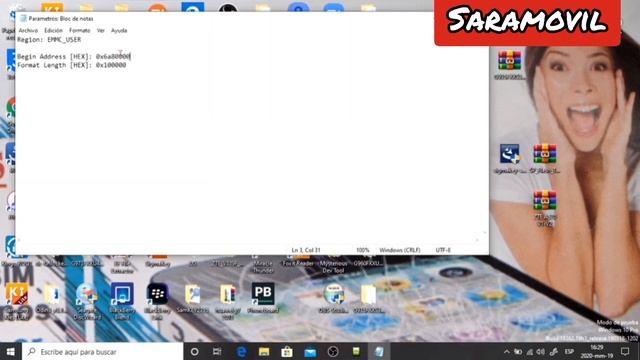
Task: Click 'Ln 3, Col 31' in the status bar
Action: pos(306,250)
